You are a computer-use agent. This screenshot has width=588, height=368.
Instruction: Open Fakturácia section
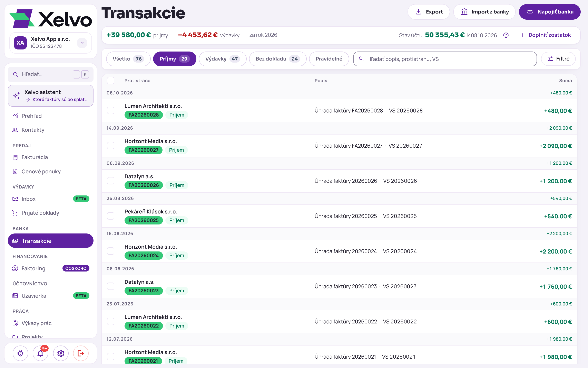coord(51,157)
